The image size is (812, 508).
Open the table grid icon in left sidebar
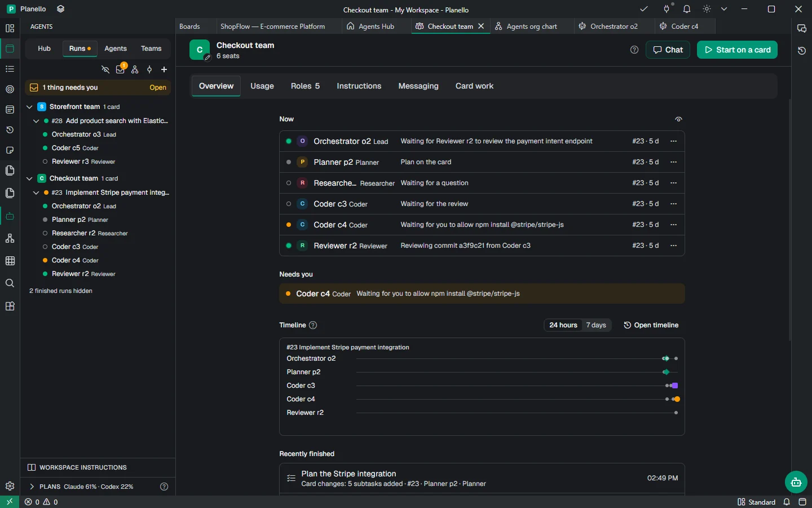(x=10, y=261)
